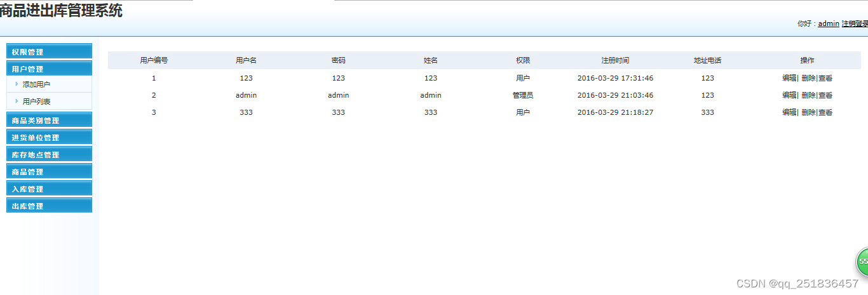View user 333 via 查看
The image size is (868, 295).
[x=825, y=112]
